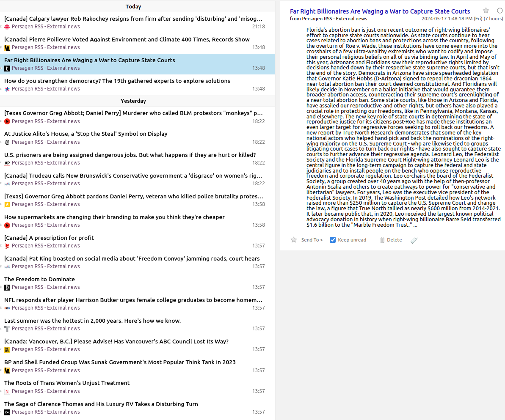Open the Murderer who called BLM protestors headline
The height and width of the screenshot is (420, 505).
tap(133, 113)
